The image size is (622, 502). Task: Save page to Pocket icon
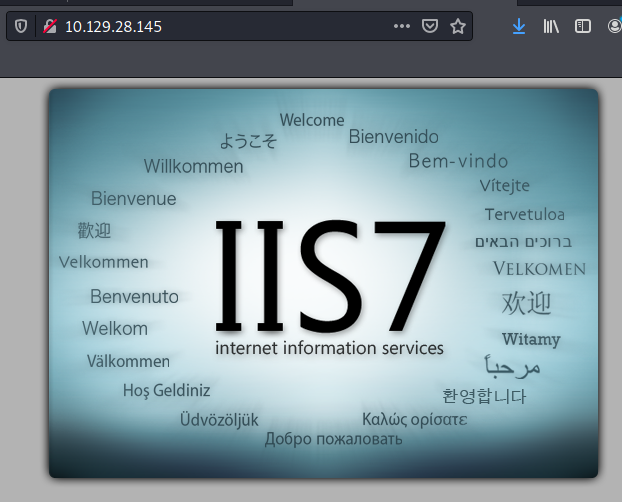(x=429, y=27)
